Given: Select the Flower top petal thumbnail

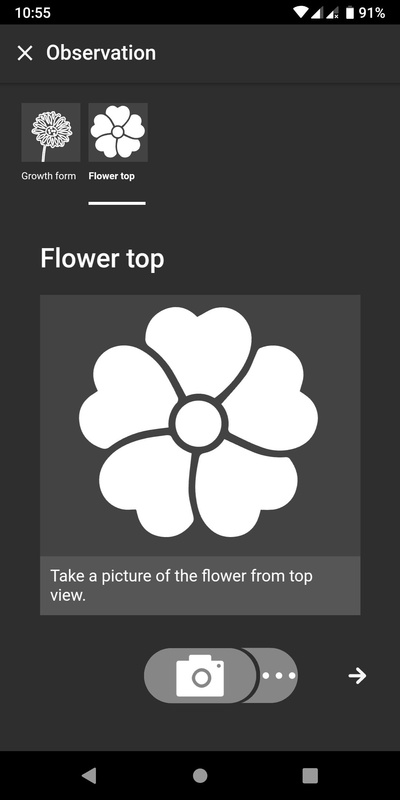Looking at the screenshot, I should 118,132.
